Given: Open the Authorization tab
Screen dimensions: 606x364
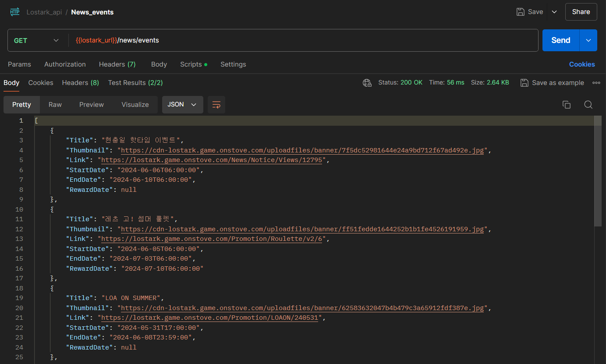Looking at the screenshot, I should [x=65, y=64].
